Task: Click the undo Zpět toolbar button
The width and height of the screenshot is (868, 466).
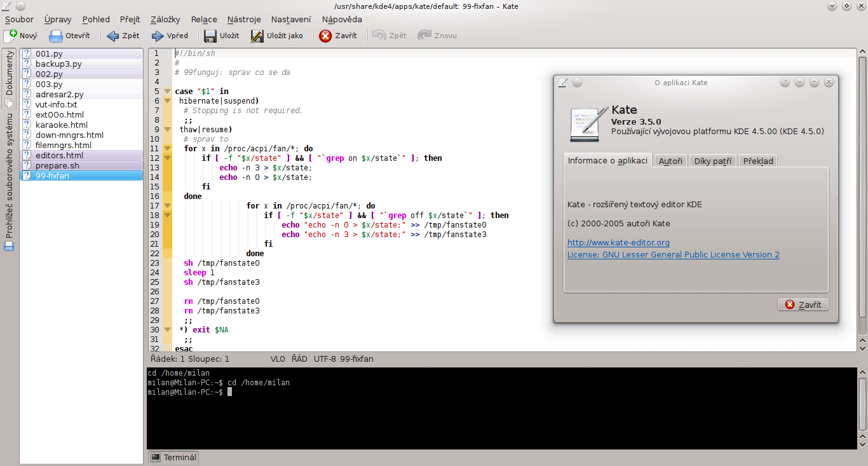Action: [390, 36]
